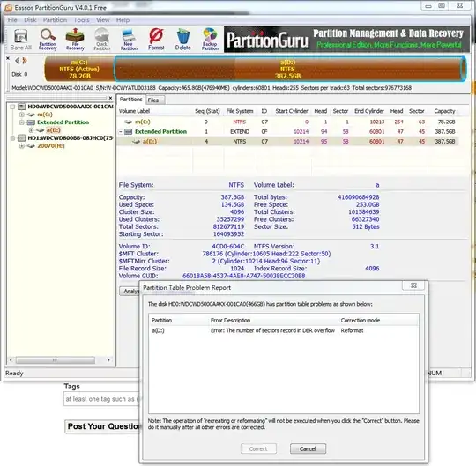Expand 20070(H:) tree node
Viewport: 476px width, 466px height.
[x=21, y=146]
